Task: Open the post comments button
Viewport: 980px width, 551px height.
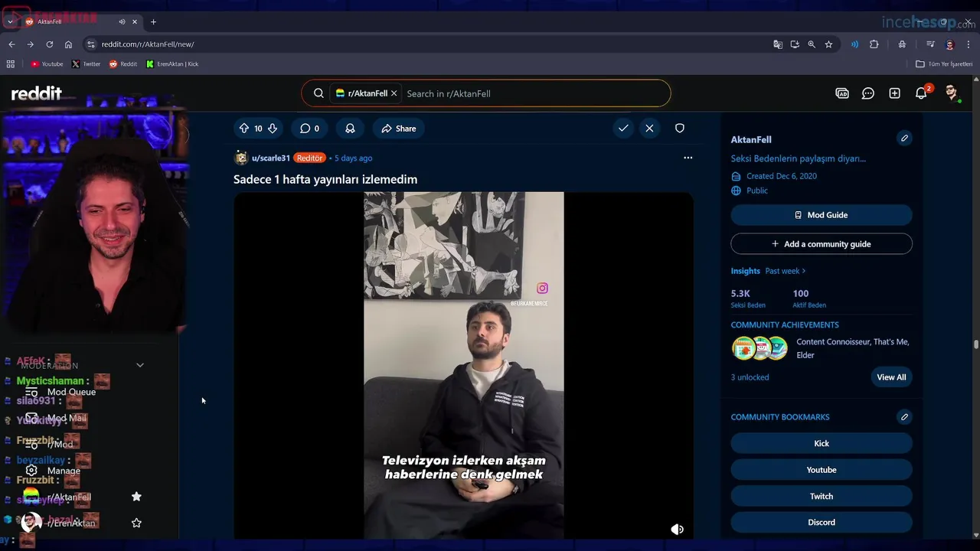Action: (309, 129)
